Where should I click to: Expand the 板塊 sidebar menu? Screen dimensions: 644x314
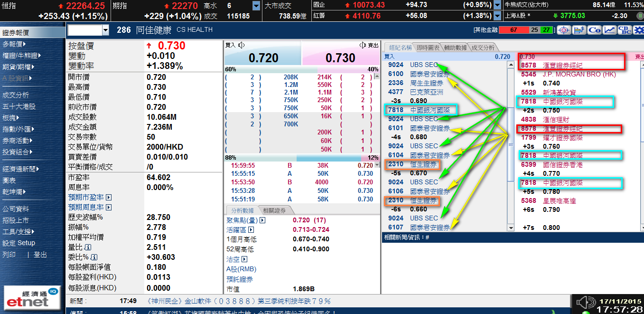click(11, 118)
